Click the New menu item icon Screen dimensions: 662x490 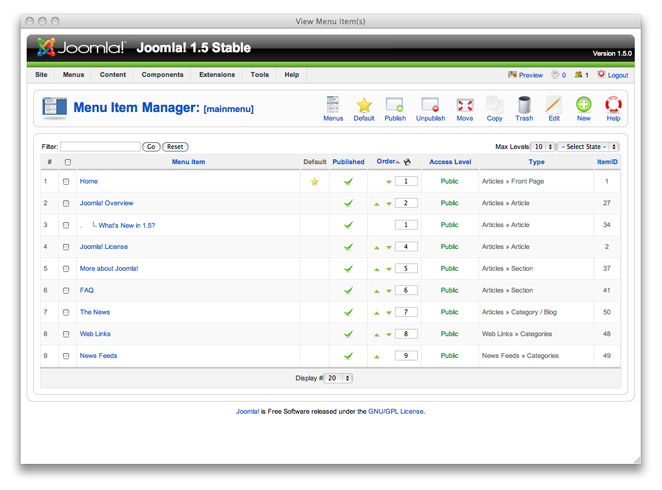(583, 105)
